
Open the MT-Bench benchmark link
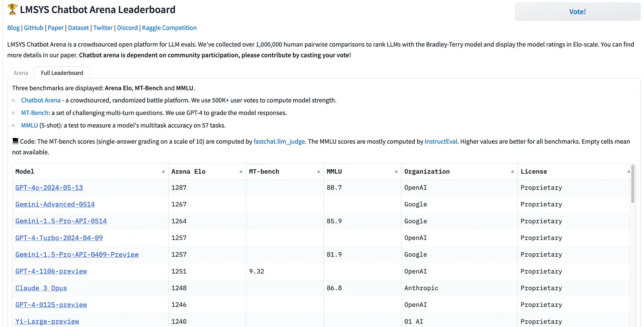[x=35, y=113]
